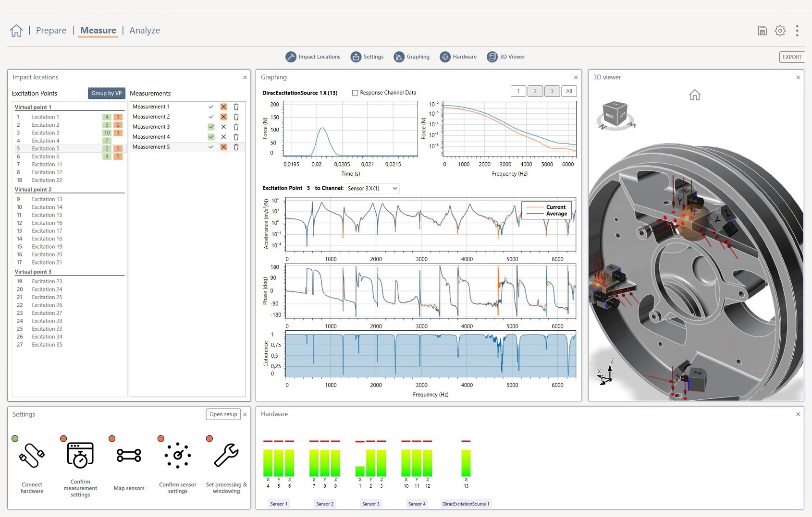Viewport: 812px width, 517px height.
Task: Reset 3D view with home icon
Action: pyautogui.click(x=695, y=95)
